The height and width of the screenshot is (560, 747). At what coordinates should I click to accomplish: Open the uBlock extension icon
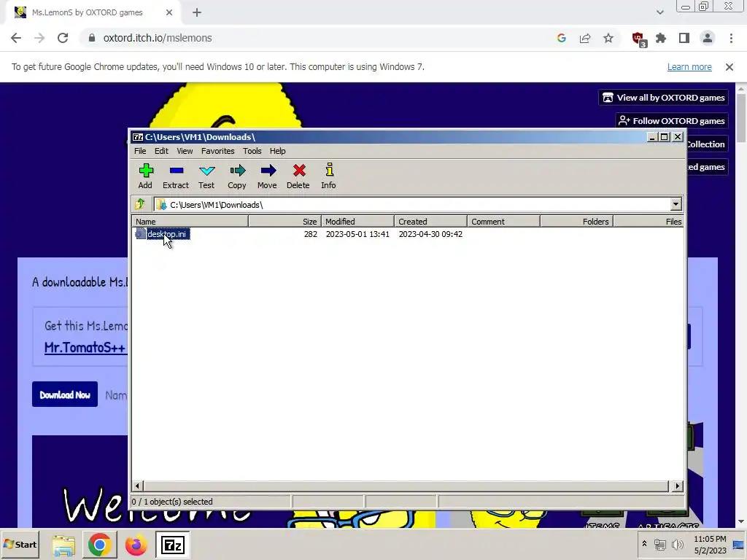(638, 39)
